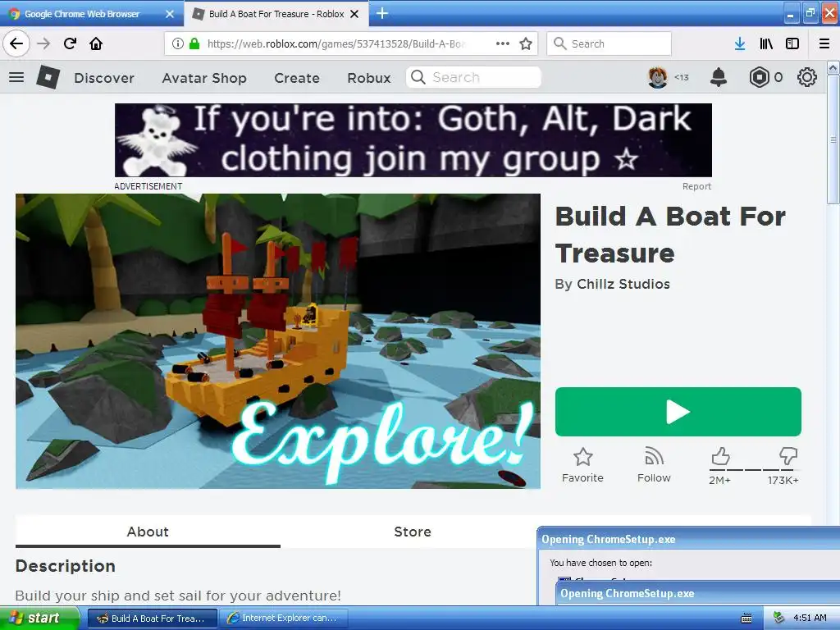Click the system tray network icon

click(x=779, y=618)
